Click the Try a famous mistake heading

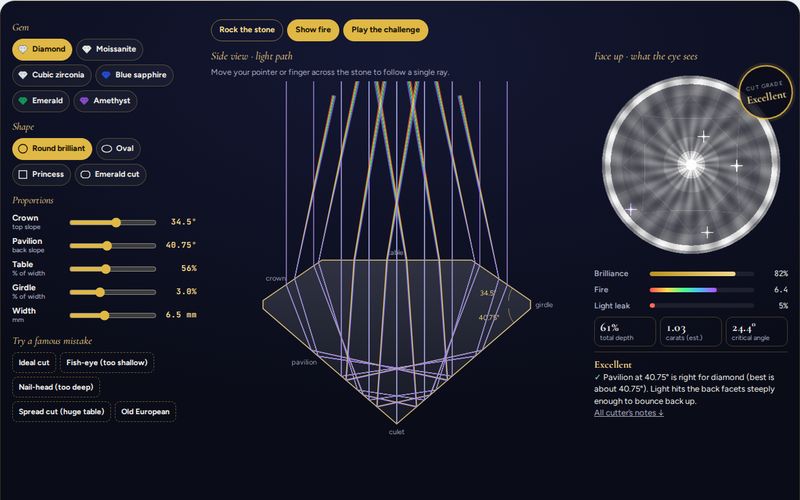[52, 341]
